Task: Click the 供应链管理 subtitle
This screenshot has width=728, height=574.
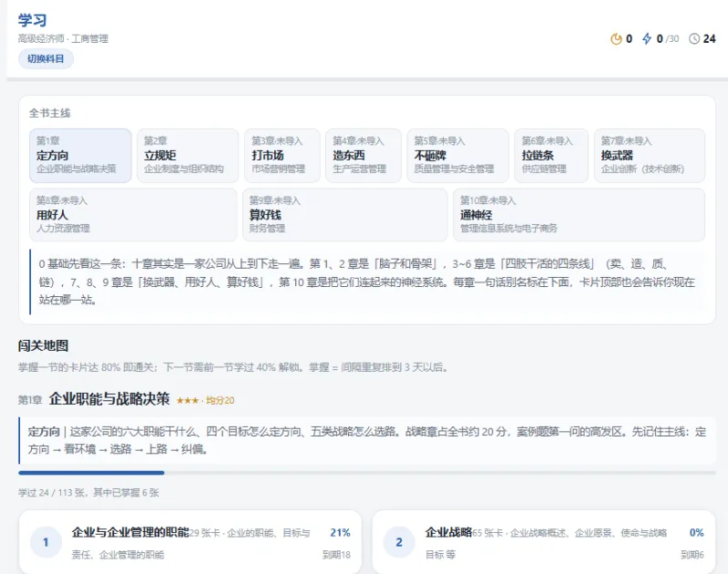Action: (x=544, y=169)
